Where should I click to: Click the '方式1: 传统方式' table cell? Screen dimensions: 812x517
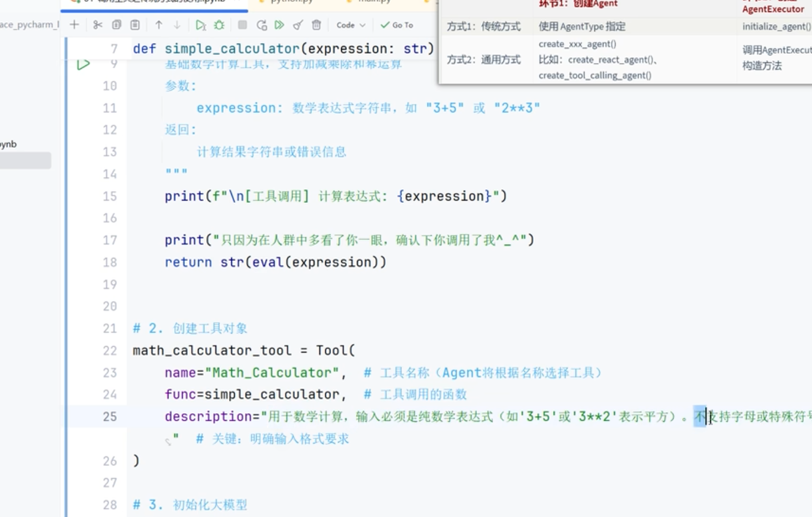[484, 26]
